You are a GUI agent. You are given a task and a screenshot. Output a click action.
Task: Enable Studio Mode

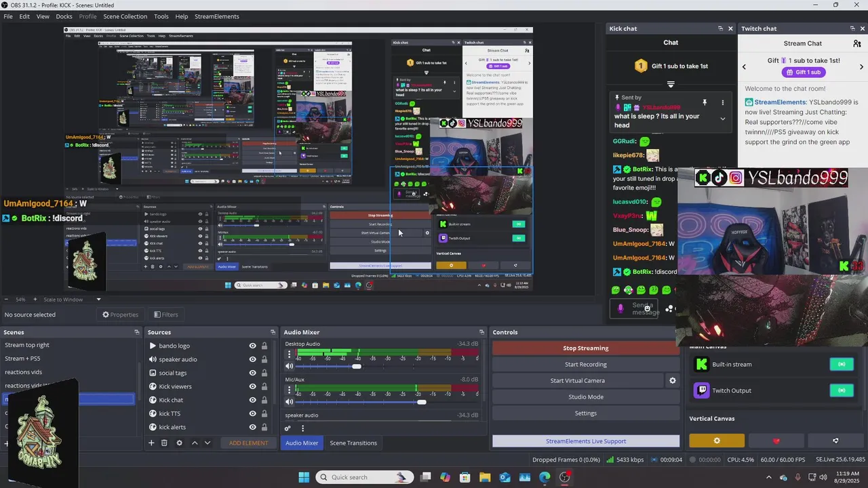[586, 396]
